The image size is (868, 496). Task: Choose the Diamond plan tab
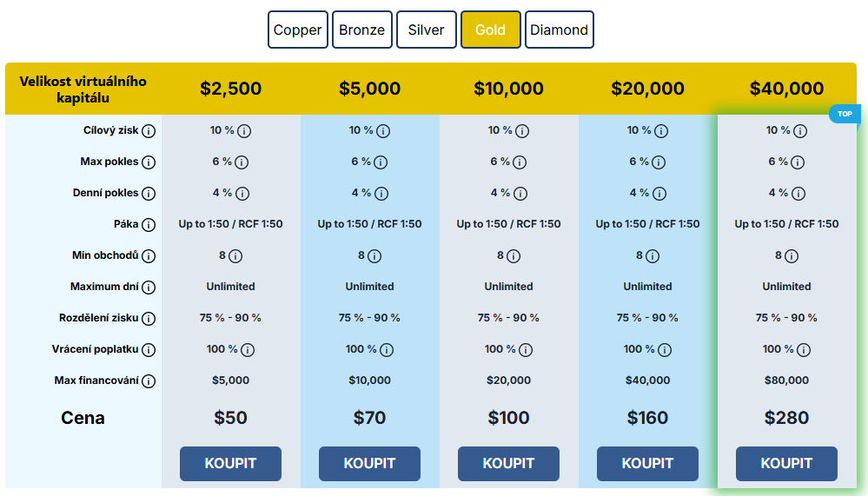(x=559, y=30)
